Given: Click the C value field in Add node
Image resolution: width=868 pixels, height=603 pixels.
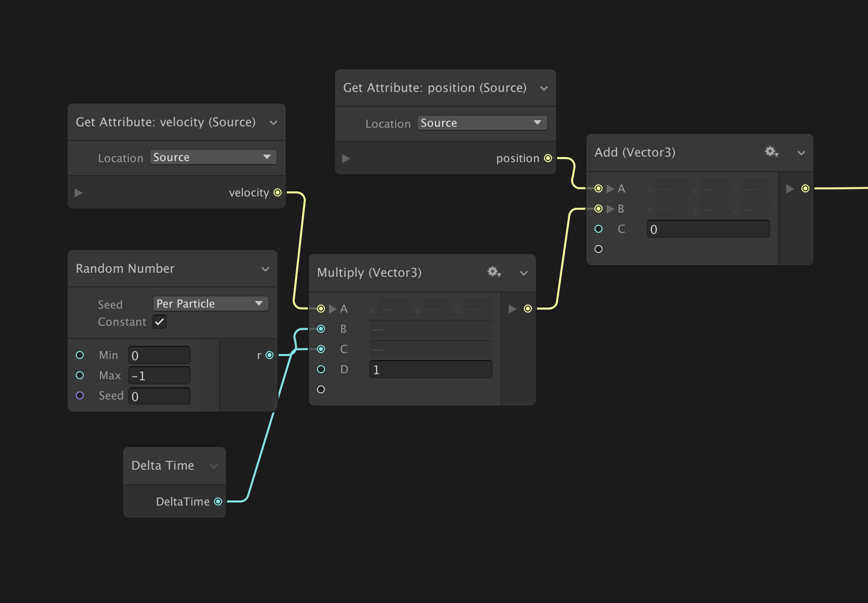Looking at the screenshot, I should click(x=708, y=229).
